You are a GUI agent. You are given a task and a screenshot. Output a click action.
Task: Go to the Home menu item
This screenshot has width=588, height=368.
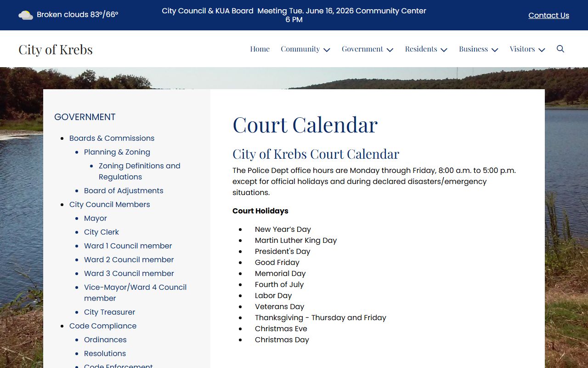(260, 49)
